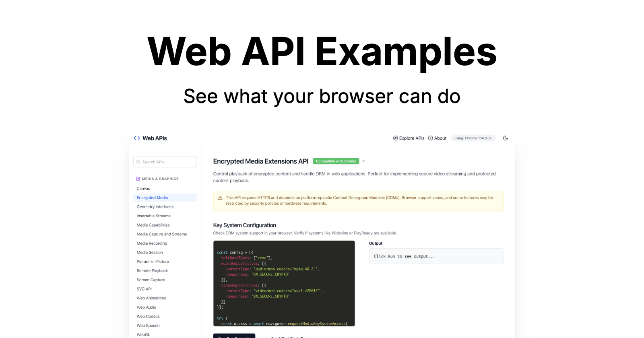644x338 pixels.
Task: Click the warning triangle icon in the HTTPS notice
Action: tap(220, 198)
